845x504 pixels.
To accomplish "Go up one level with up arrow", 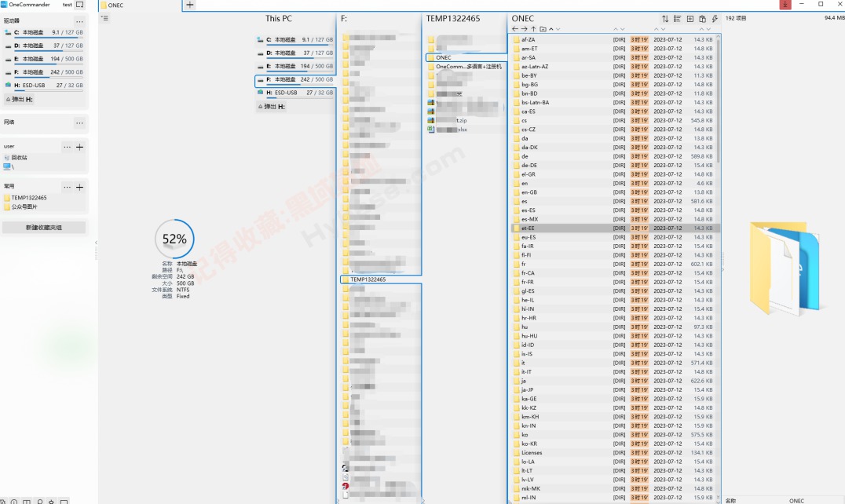I will (533, 29).
